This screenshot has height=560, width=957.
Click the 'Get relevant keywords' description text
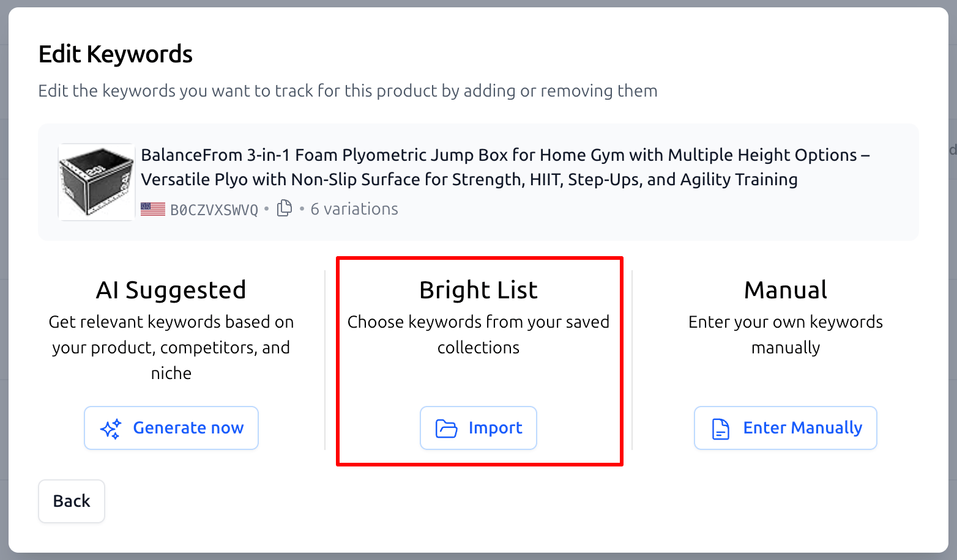coord(171,347)
